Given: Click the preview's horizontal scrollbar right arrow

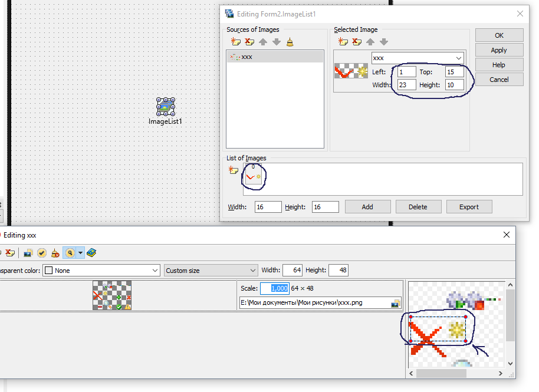Looking at the screenshot, I should point(501,374).
